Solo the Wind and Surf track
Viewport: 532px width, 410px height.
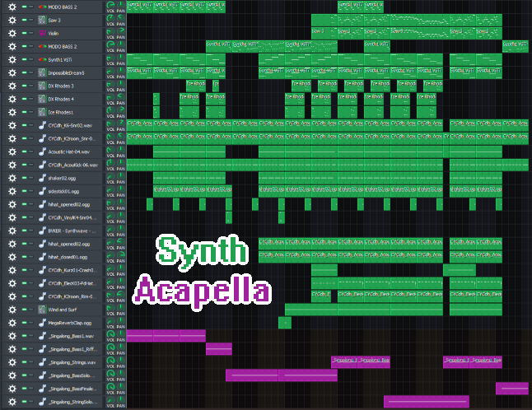pyautogui.click(x=30, y=310)
